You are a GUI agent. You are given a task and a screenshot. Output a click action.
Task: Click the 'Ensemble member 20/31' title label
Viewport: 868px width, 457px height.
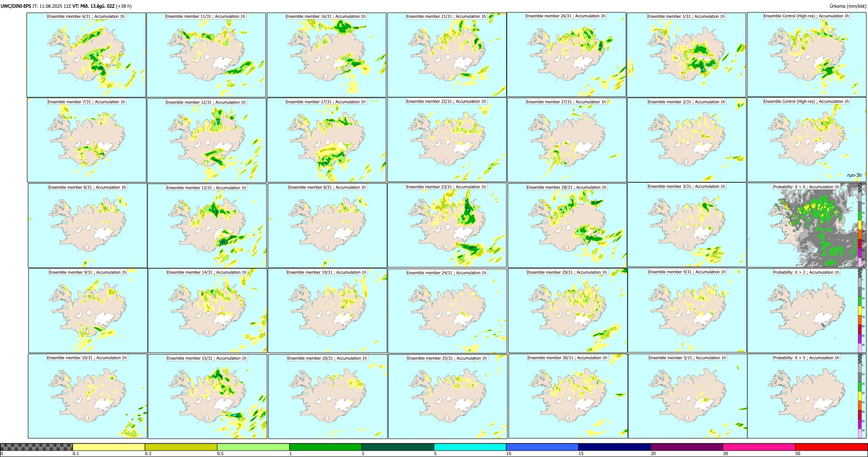pos(327,358)
